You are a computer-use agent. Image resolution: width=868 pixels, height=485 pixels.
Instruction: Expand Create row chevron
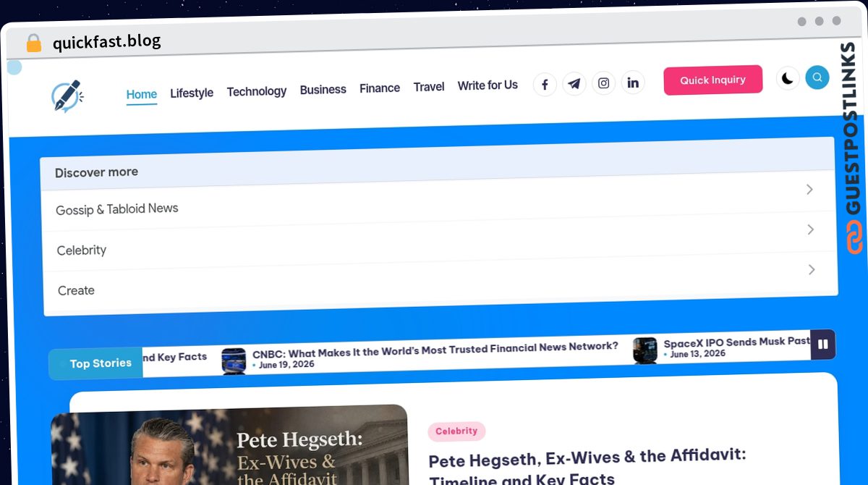(812, 269)
